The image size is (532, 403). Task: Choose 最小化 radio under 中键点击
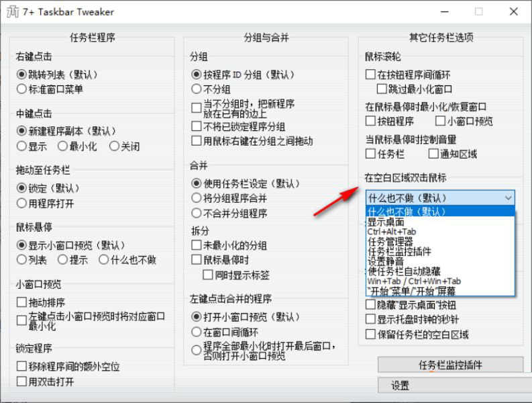62,146
